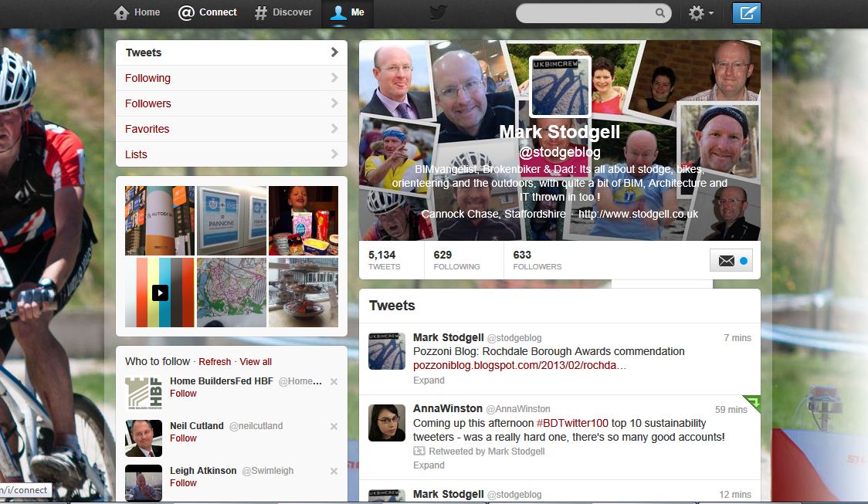Image resolution: width=868 pixels, height=504 pixels.
Task: Open the Connect tab
Action: pos(208,12)
